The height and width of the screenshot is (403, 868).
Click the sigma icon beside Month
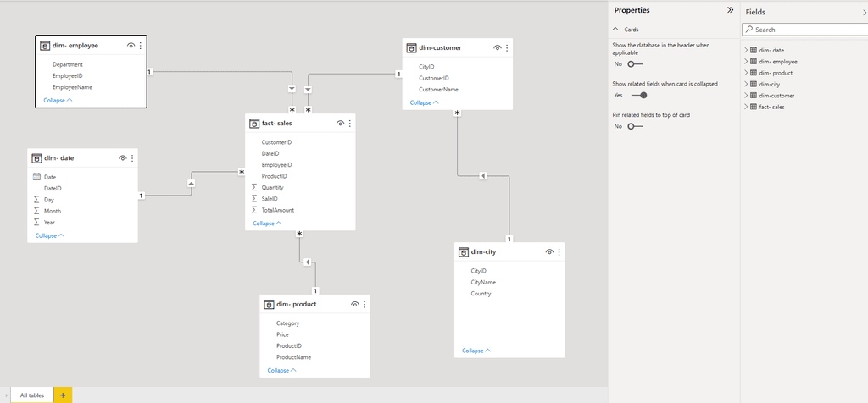coord(36,211)
